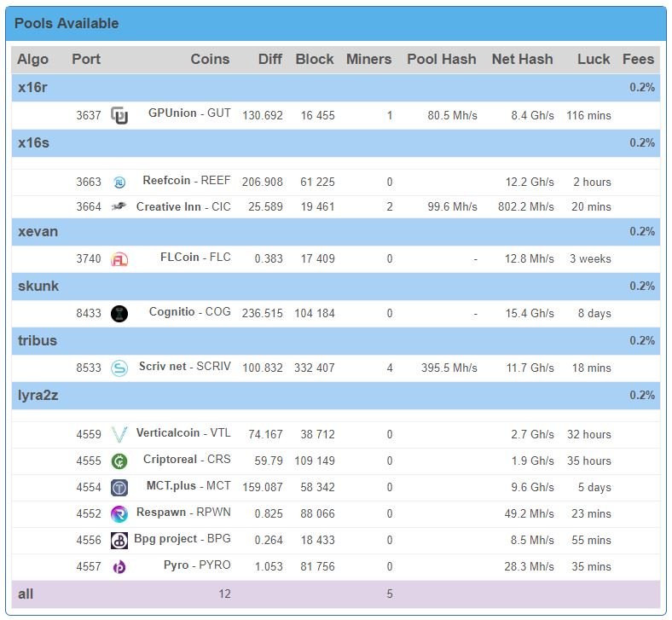
Task: Sort by the Pool Hash column header
Action: [x=442, y=59]
